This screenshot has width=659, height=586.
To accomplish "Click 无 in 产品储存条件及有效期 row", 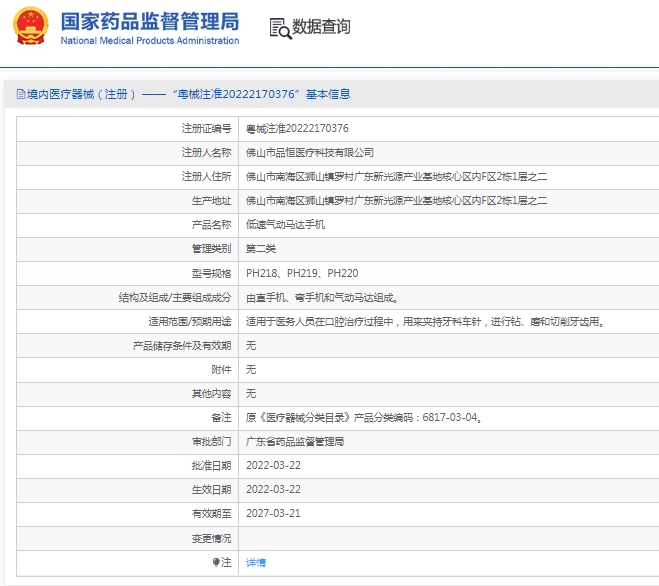I will point(251,346).
